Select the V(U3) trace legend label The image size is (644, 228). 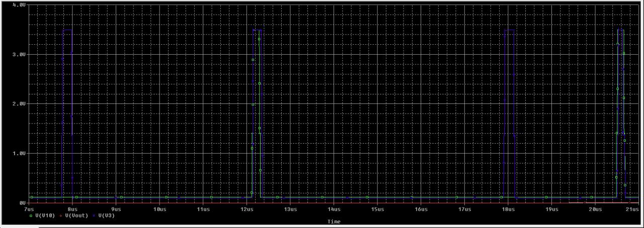point(107,215)
